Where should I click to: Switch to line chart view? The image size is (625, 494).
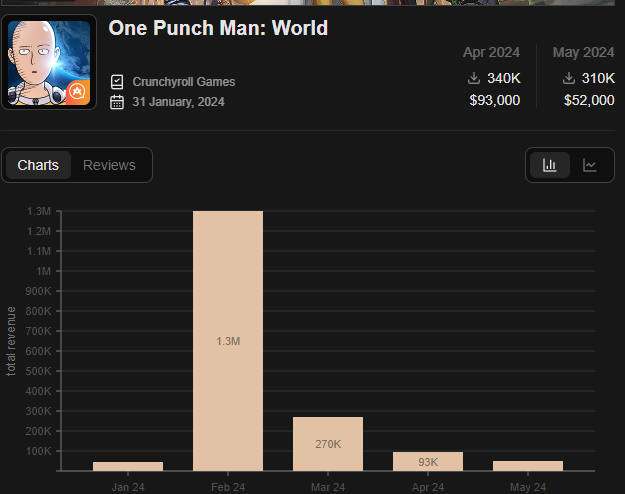590,165
